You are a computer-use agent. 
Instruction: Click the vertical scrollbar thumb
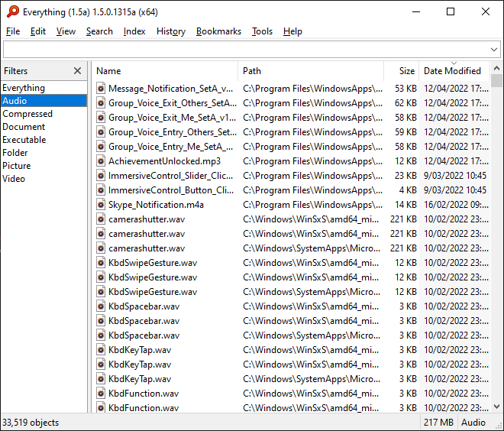pos(496,80)
